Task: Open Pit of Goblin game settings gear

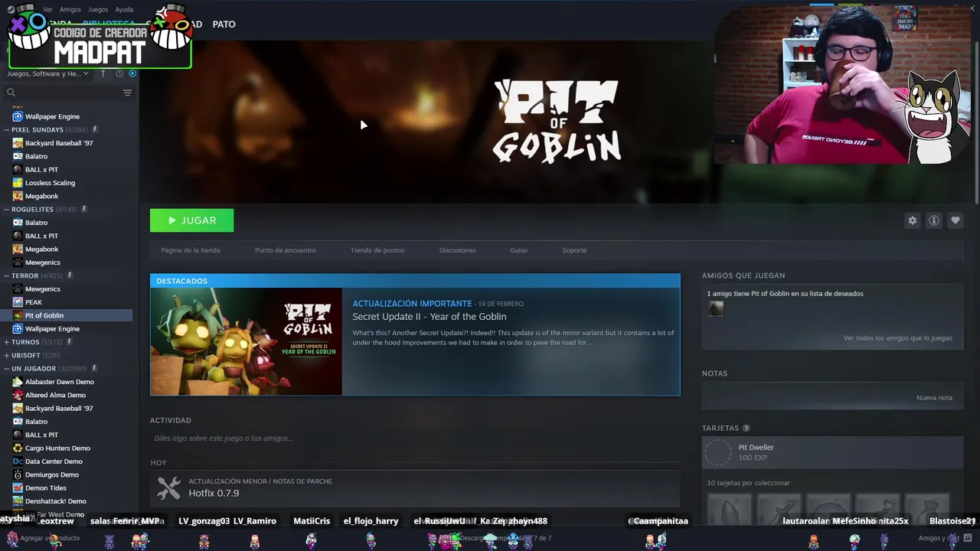Action: pyautogui.click(x=912, y=220)
